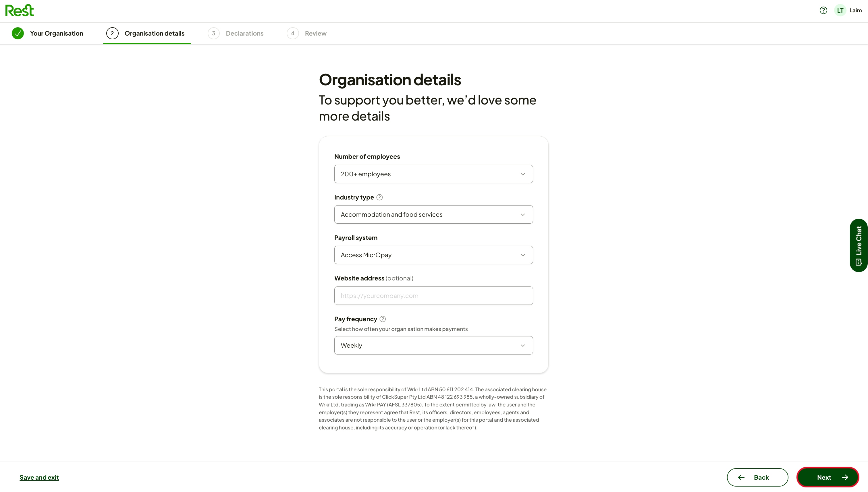The width and height of the screenshot is (868, 492).
Task: Click step 4 circle for Review
Action: coord(292,34)
